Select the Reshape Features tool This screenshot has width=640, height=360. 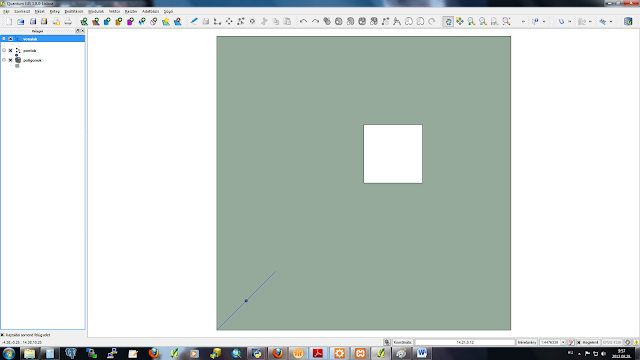point(385,21)
